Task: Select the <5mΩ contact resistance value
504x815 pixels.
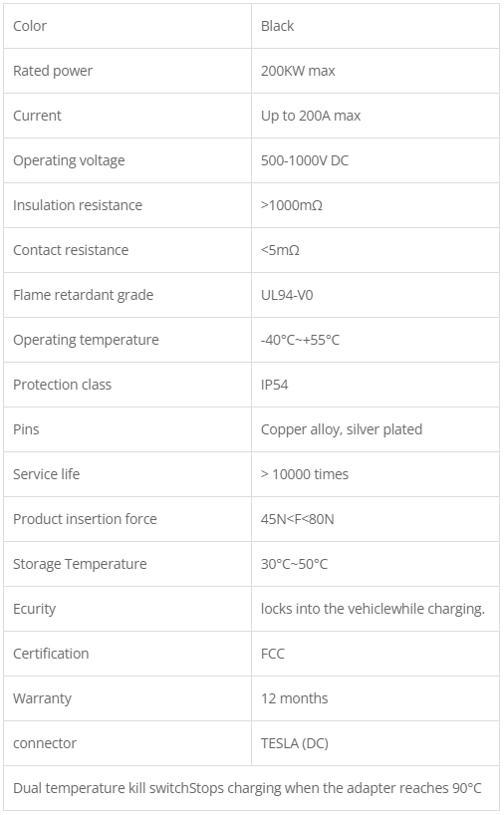Action: [x=280, y=250]
